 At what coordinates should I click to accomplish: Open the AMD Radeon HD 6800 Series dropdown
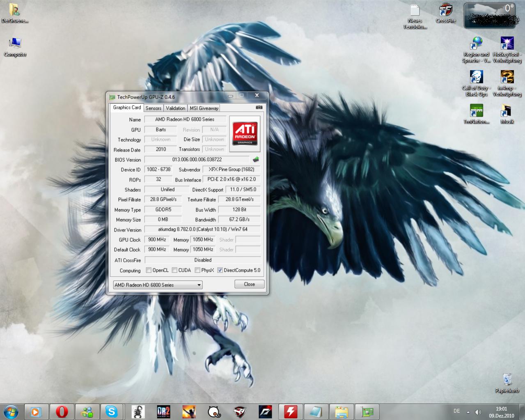pos(158,285)
